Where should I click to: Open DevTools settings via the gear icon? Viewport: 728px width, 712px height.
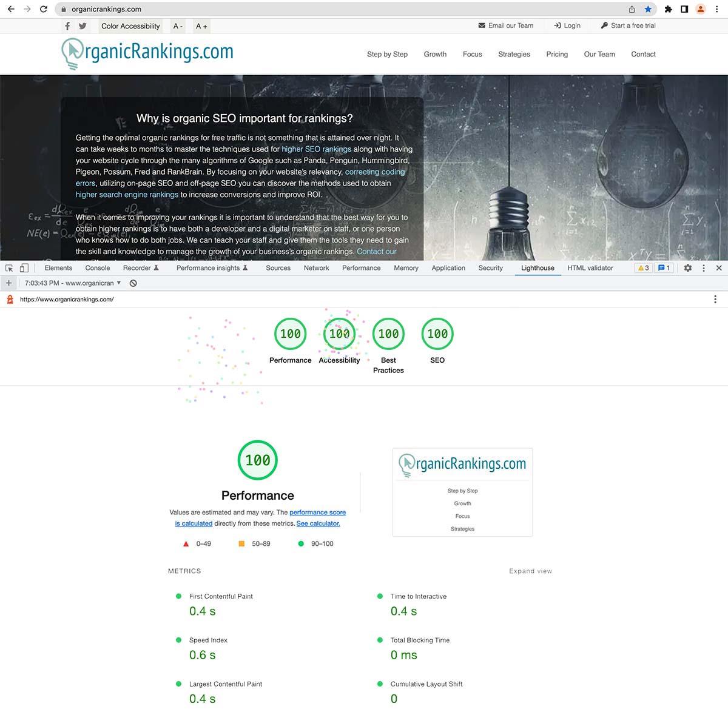point(687,267)
